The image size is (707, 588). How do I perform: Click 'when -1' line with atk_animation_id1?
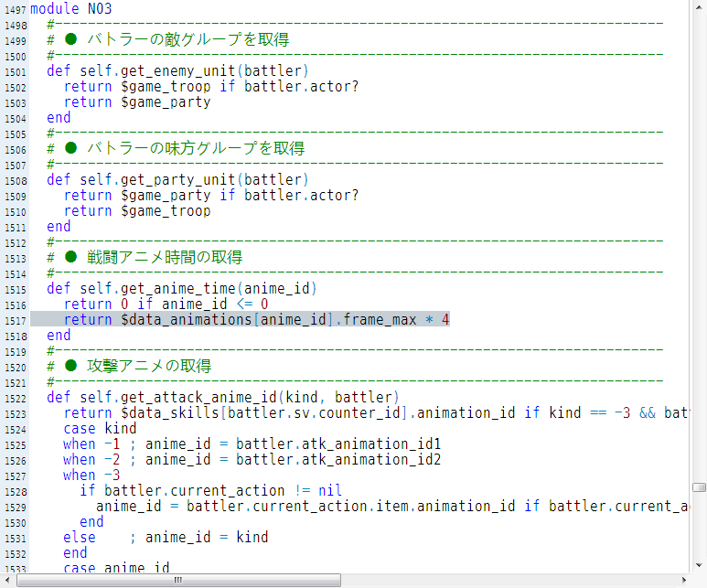pos(252,444)
